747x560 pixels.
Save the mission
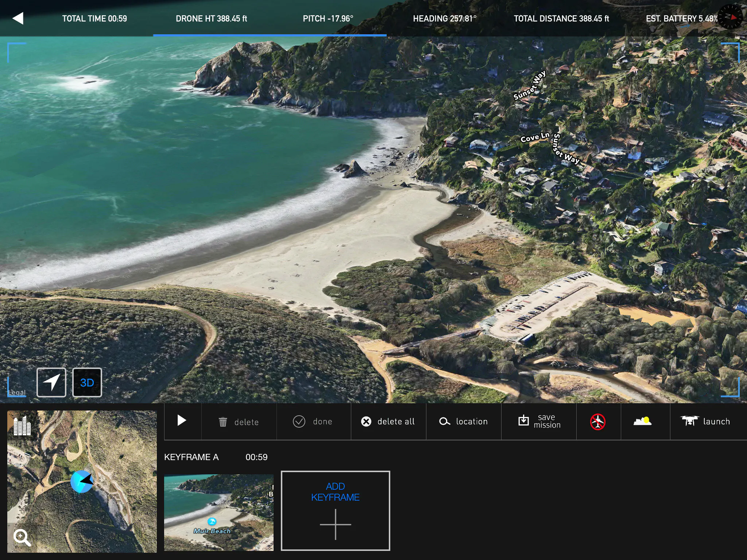click(539, 421)
